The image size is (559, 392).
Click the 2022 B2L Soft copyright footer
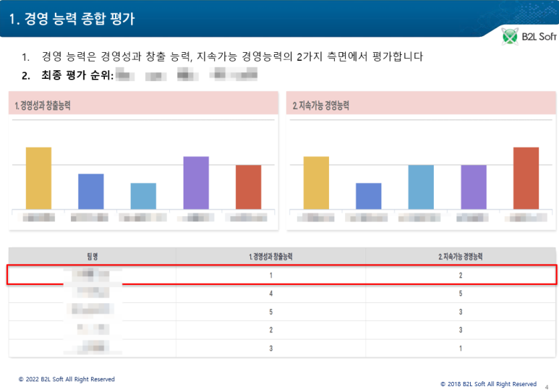pos(67,379)
